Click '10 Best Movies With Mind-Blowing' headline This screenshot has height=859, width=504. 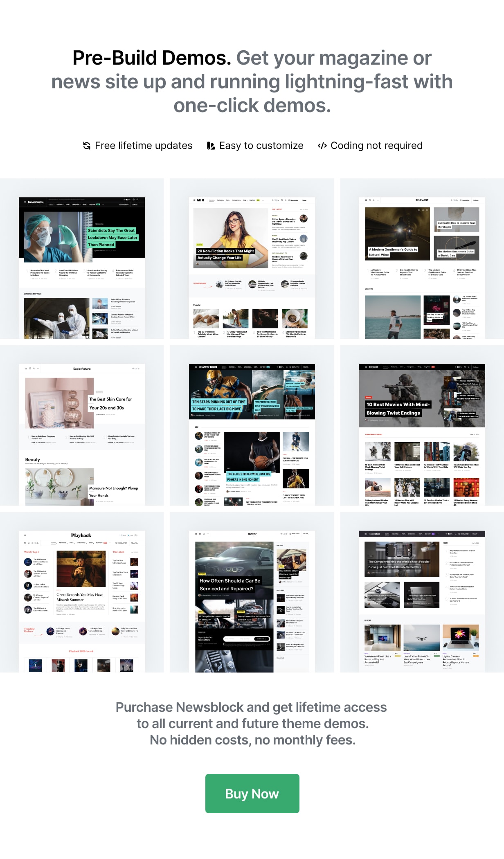(398, 409)
